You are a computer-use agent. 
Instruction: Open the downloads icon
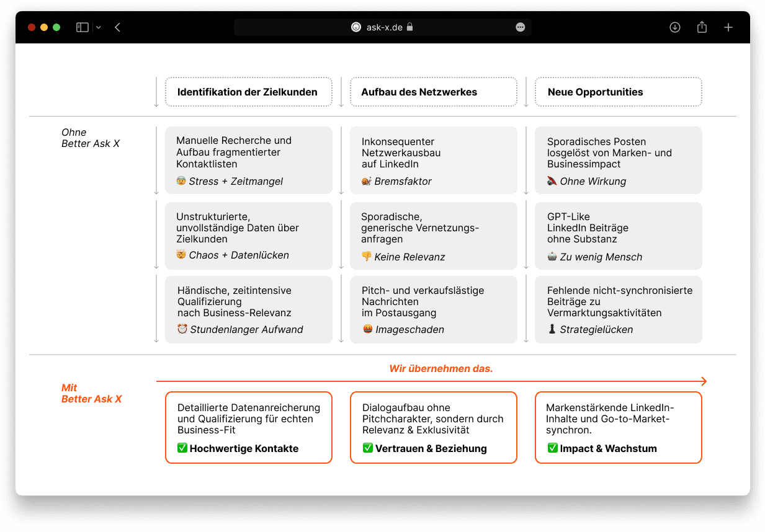click(675, 27)
